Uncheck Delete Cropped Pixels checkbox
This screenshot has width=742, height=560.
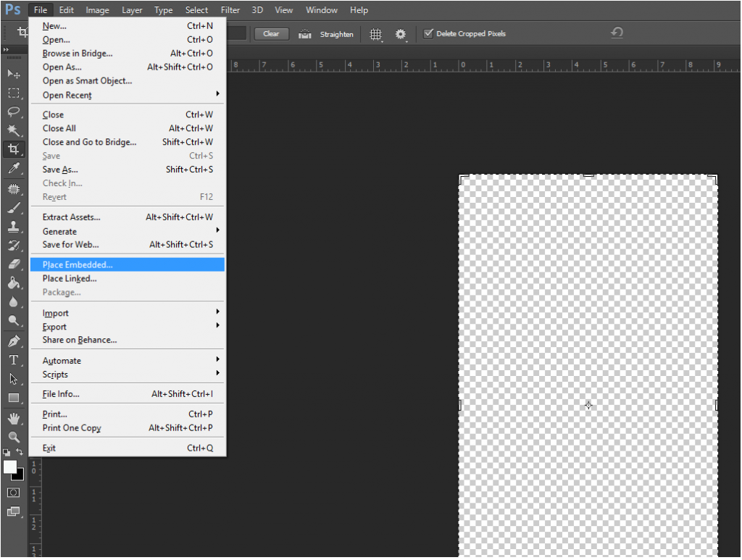point(428,34)
